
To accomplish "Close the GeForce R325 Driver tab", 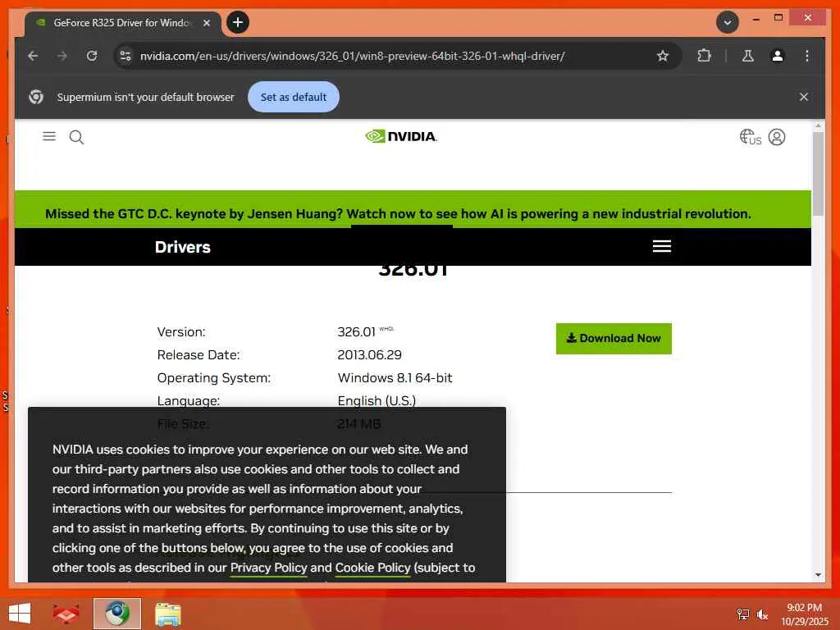I will click(x=207, y=23).
